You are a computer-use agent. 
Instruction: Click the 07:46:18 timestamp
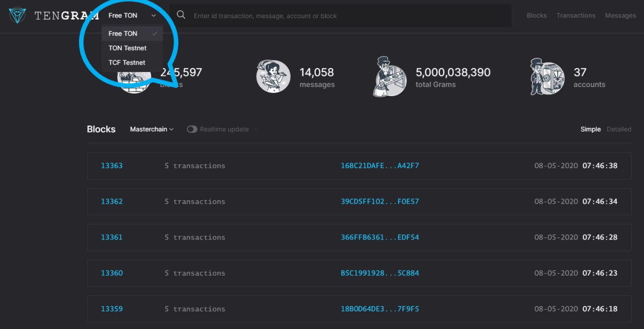pyautogui.click(x=600, y=308)
